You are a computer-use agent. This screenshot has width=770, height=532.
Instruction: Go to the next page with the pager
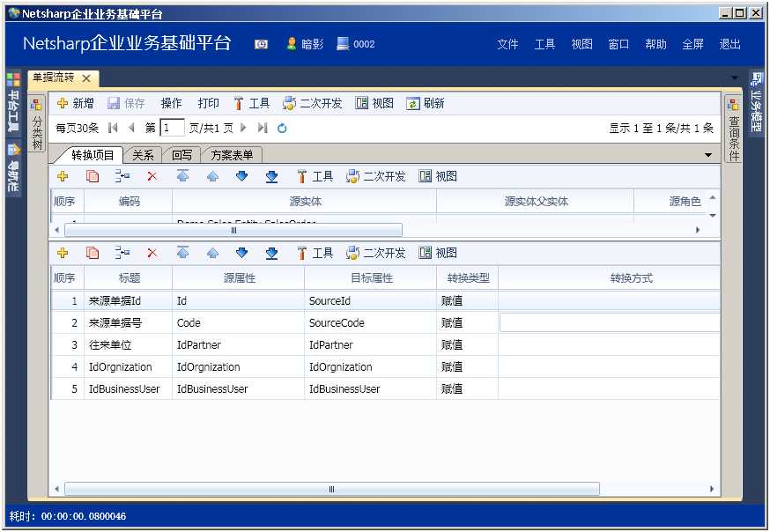pyautogui.click(x=243, y=128)
